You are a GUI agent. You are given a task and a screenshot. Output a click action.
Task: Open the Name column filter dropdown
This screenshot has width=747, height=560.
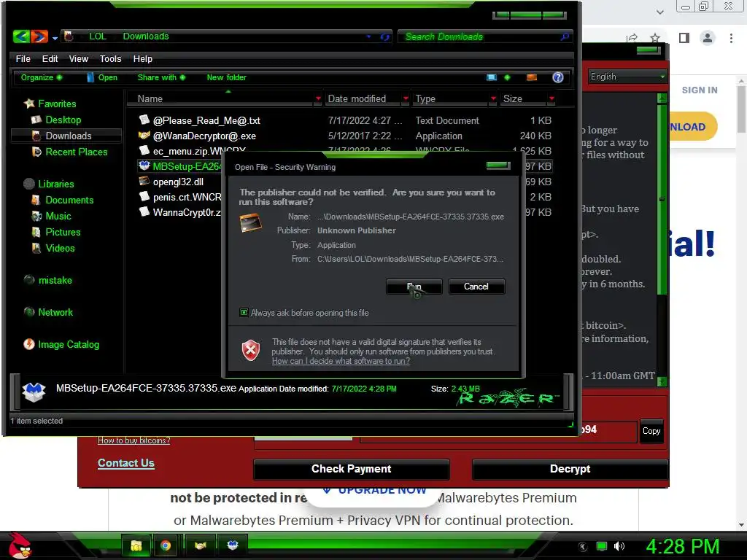tap(318, 98)
